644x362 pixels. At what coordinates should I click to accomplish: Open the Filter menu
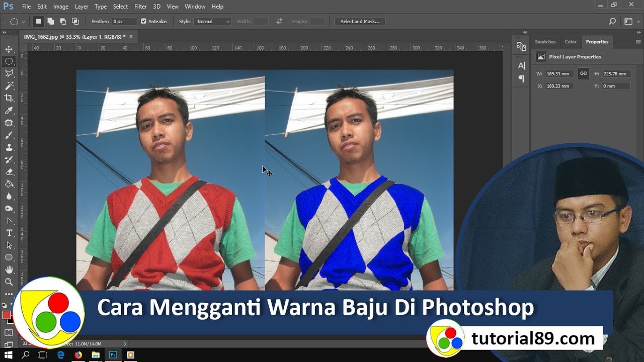click(141, 7)
